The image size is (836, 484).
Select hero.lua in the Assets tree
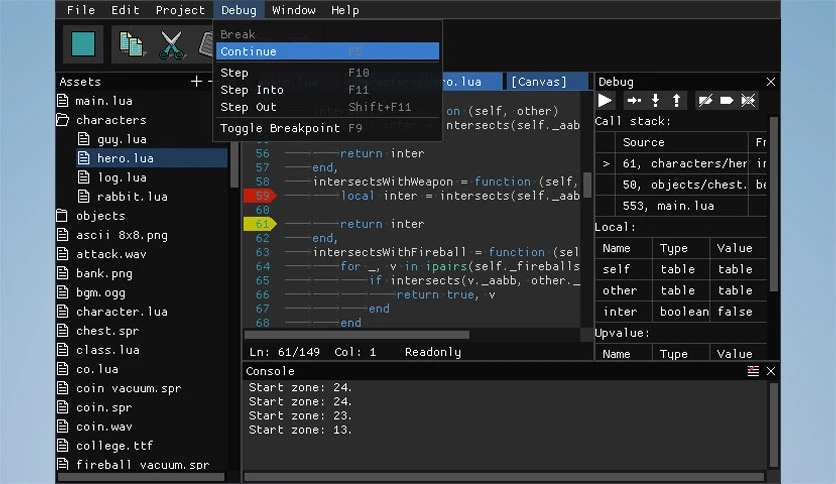152,158
